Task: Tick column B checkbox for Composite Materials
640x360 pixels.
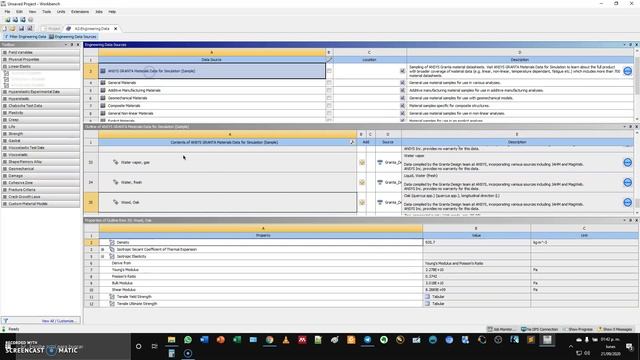Action: (329, 106)
